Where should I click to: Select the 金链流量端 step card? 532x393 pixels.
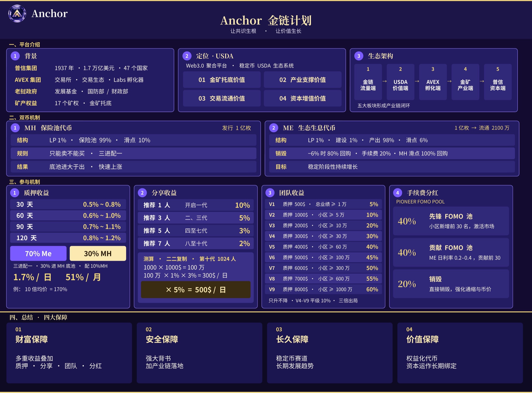click(x=368, y=82)
